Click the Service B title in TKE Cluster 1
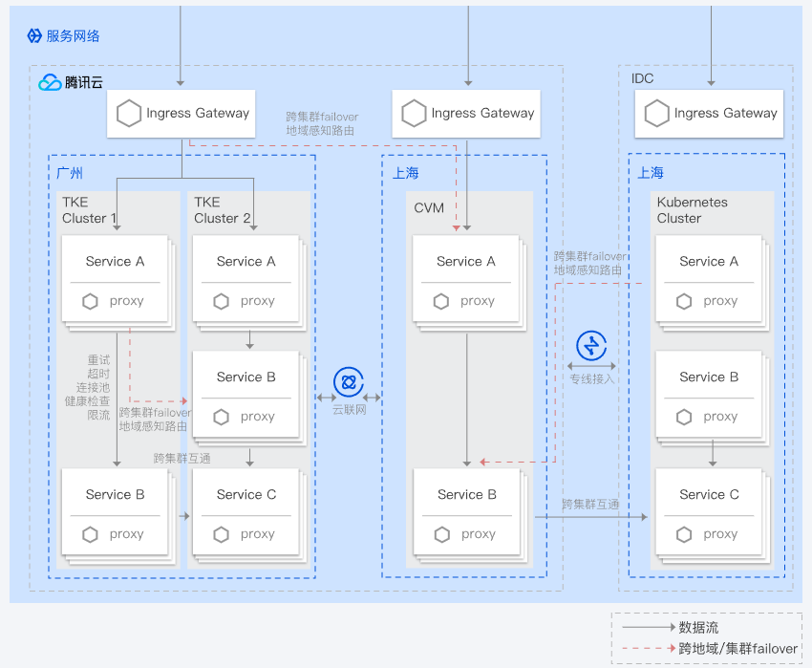812x668 pixels. click(x=115, y=494)
